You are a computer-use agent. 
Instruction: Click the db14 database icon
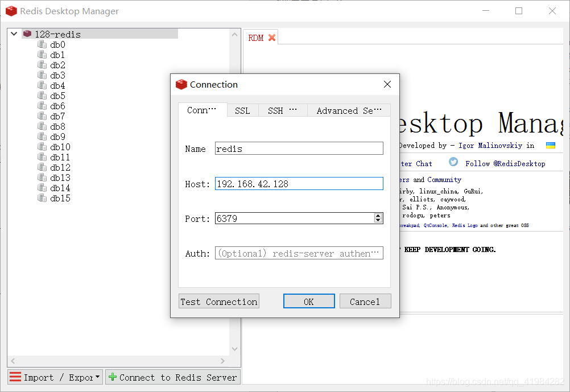[42, 188]
